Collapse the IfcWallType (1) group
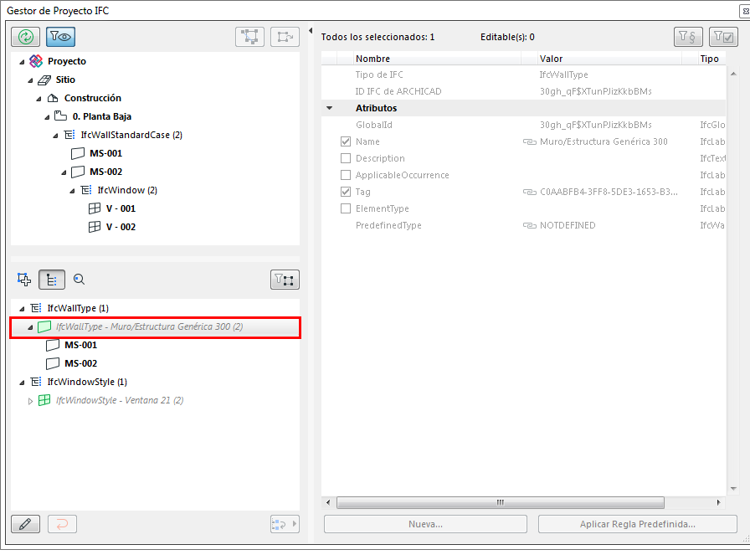Viewport: 750px width, 560px height. [22, 309]
